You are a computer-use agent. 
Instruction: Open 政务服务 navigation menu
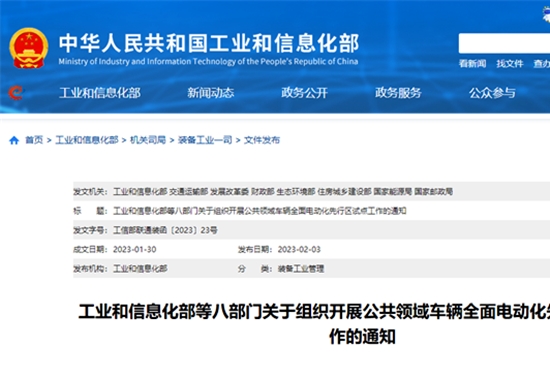[x=398, y=93]
